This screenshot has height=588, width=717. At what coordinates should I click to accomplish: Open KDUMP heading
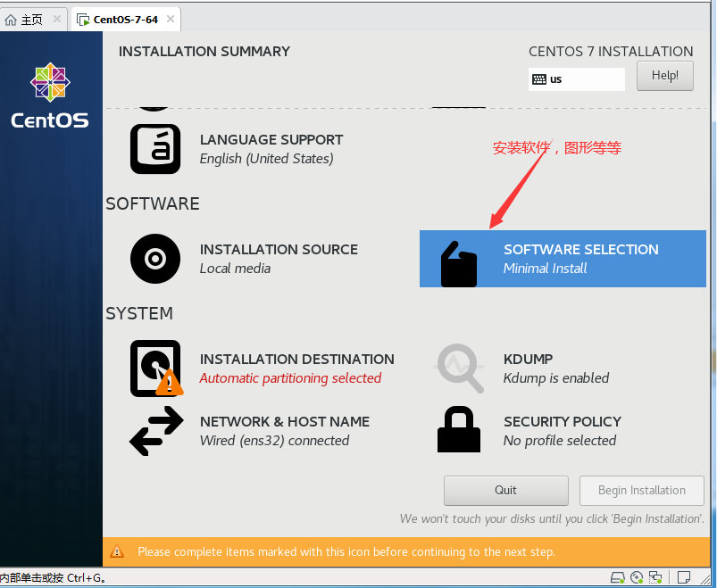(528, 359)
